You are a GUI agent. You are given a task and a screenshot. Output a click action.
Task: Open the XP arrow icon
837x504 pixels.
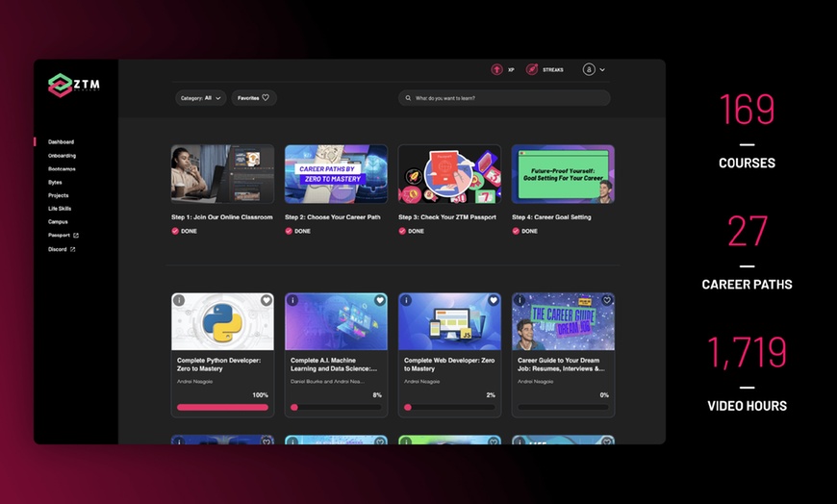(x=496, y=70)
